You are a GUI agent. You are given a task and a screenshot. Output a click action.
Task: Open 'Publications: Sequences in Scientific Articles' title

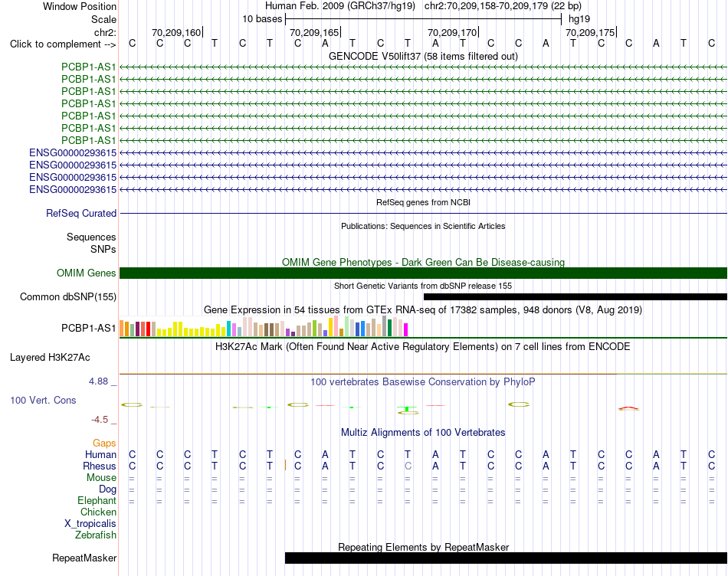click(x=423, y=226)
